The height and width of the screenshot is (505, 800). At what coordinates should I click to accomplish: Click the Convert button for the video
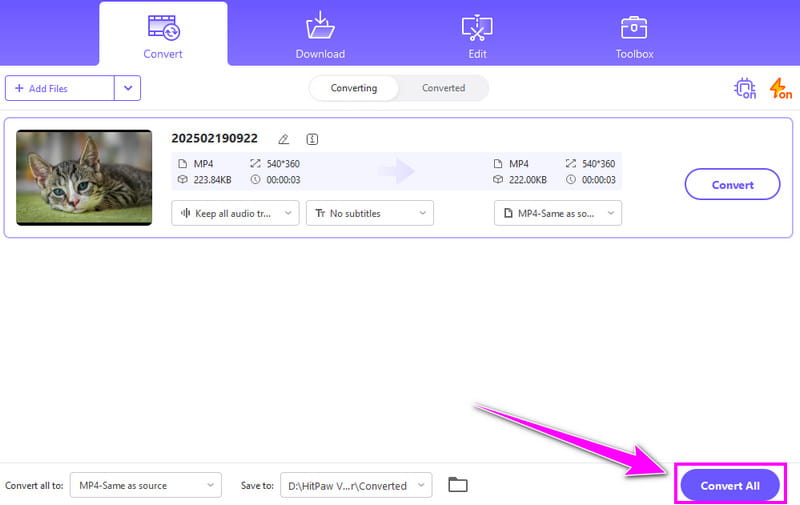(732, 185)
